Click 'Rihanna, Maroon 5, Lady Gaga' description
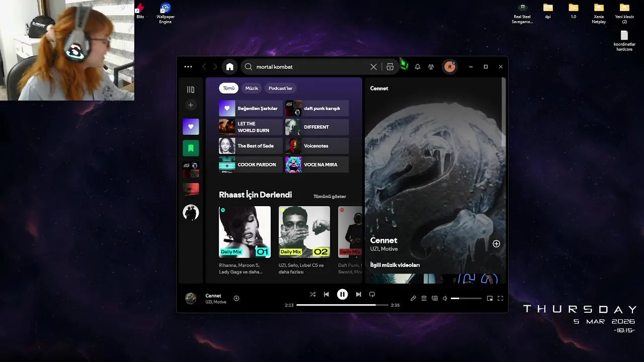 [242, 268]
